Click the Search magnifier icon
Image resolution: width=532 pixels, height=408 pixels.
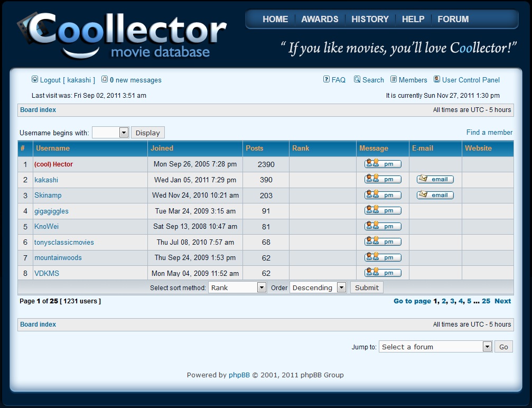(357, 79)
